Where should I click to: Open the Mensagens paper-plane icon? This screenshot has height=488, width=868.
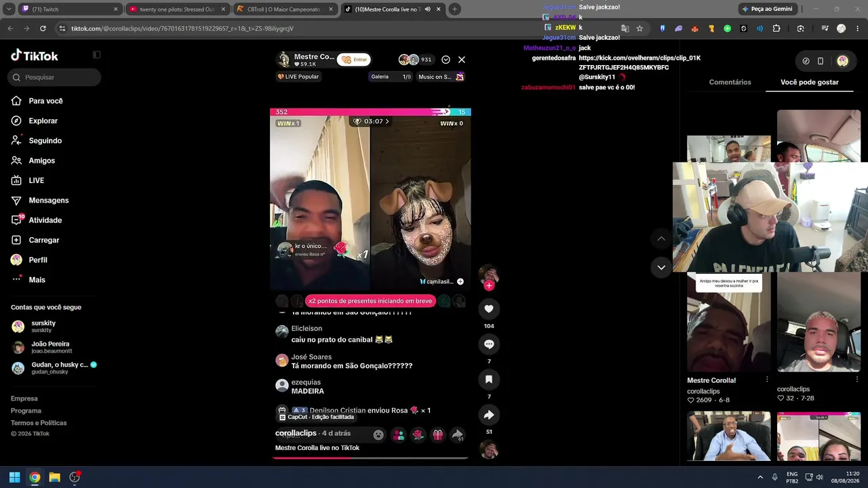tap(16, 200)
